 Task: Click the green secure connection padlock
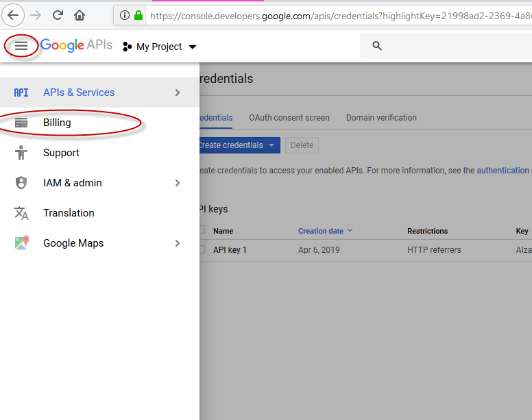coord(138,15)
